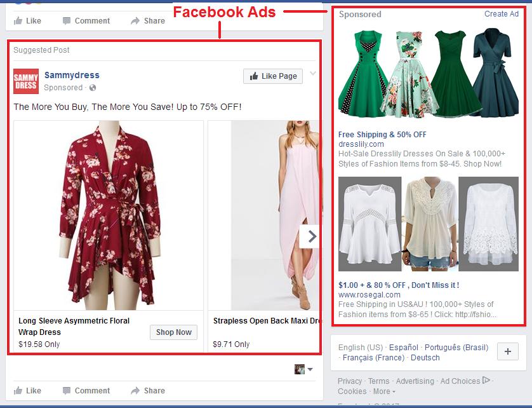Click Comment on the post above Suggested Post
532x408 pixels.
pyautogui.click(x=86, y=21)
